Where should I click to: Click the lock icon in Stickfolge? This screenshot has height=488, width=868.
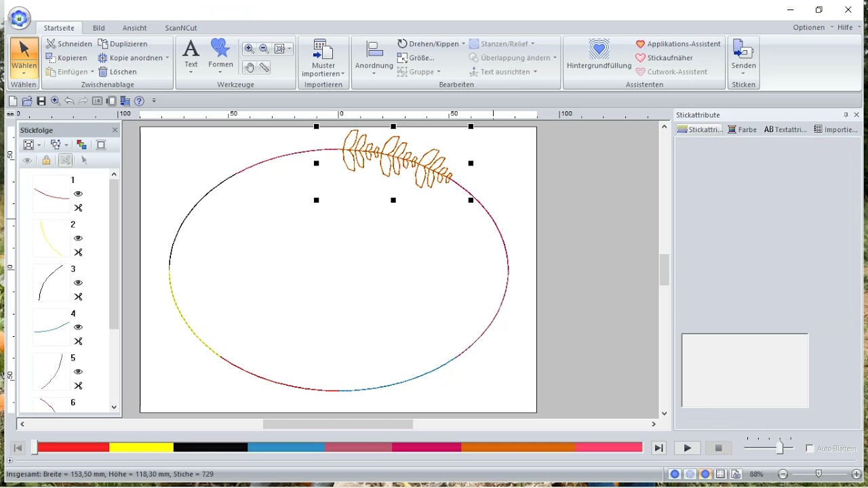46,161
